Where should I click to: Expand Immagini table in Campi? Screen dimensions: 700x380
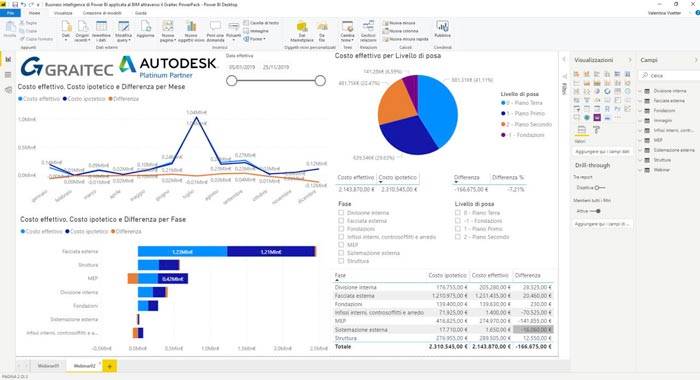pos(640,121)
